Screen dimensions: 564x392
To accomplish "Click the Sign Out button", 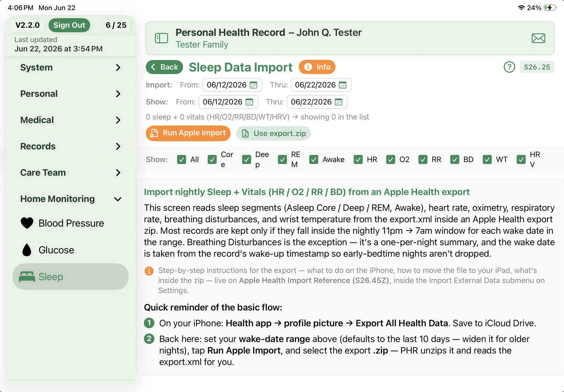I will click(x=69, y=25).
